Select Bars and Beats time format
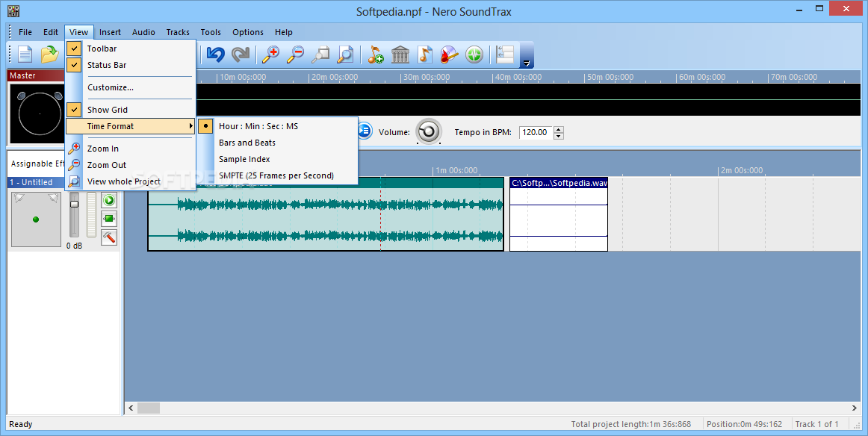 pos(277,143)
